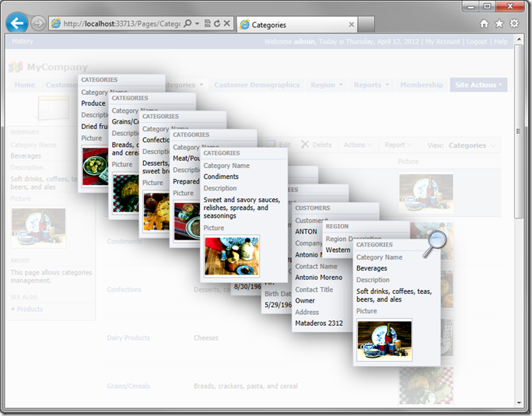Click Breads, crackers, pasta description cell
532x416 pixels.
coord(246,386)
